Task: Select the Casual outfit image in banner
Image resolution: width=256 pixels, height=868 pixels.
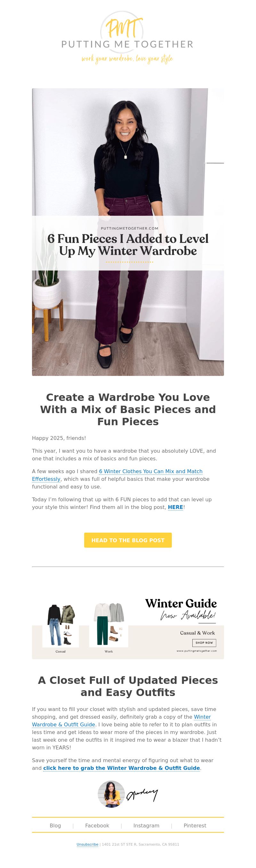Action: click(x=61, y=626)
